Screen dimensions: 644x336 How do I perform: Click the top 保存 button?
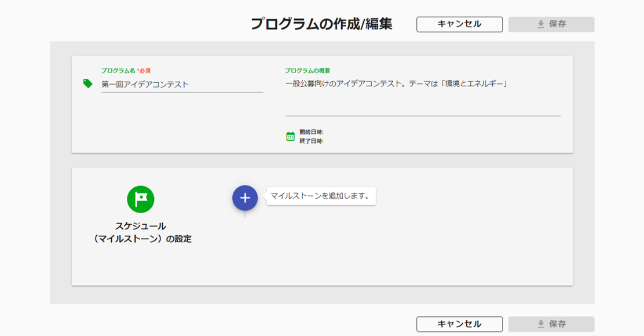(551, 24)
